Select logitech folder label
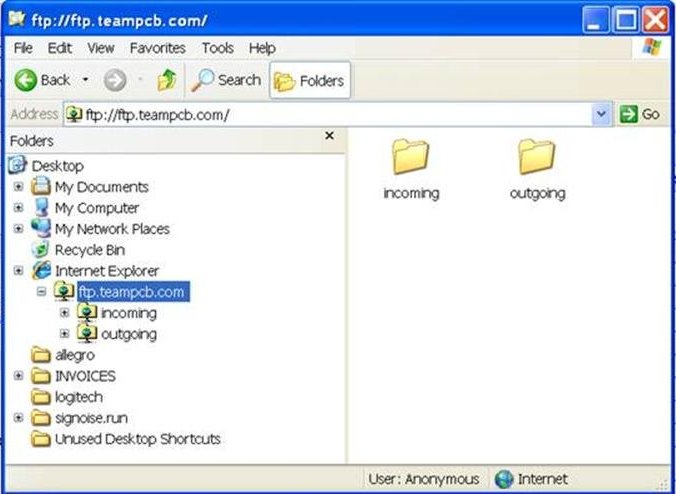 tap(78, 397)
